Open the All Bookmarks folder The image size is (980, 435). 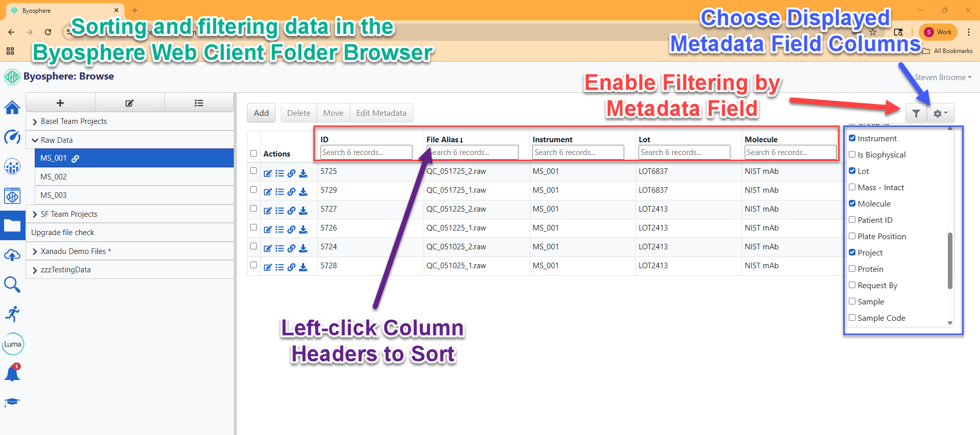[x=947, y=51]
